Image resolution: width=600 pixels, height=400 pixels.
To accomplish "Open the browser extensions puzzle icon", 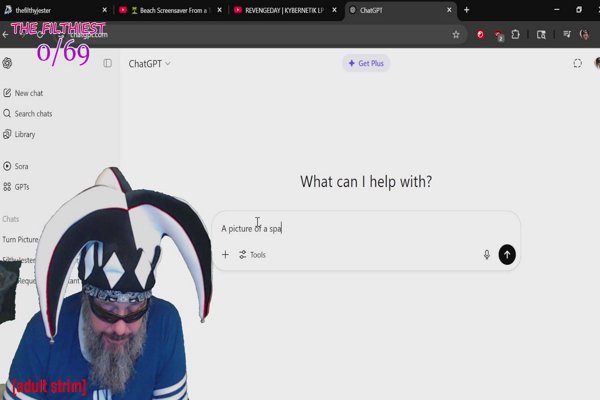I will [x=515, y=34].
